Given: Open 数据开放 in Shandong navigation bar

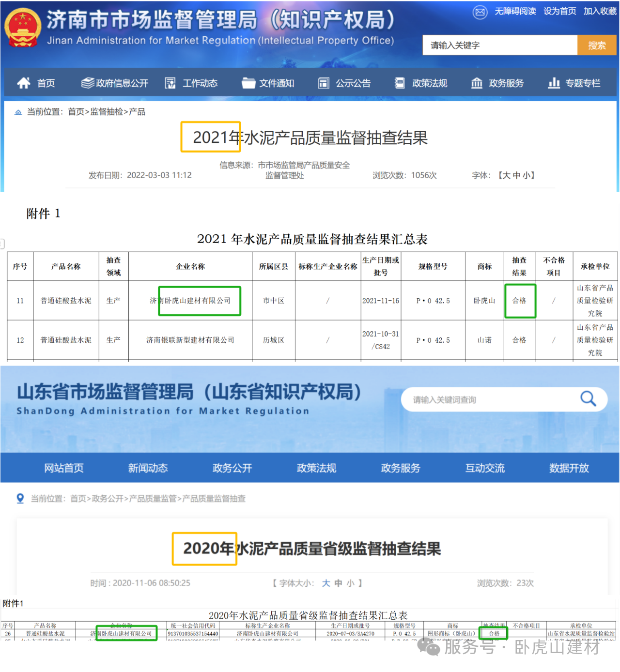Looking at the screenshot, I should 569,468.
